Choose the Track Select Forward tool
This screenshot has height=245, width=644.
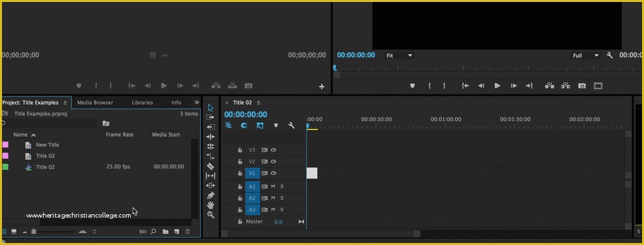pos(211,117)
